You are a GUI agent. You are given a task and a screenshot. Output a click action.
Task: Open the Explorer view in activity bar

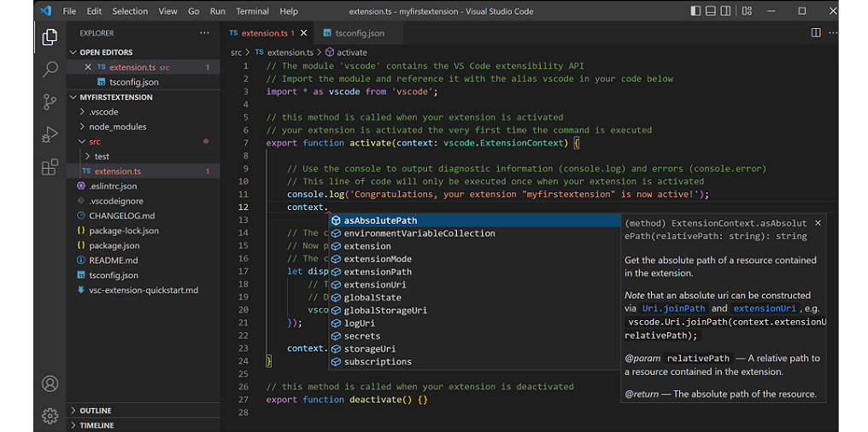50,37
